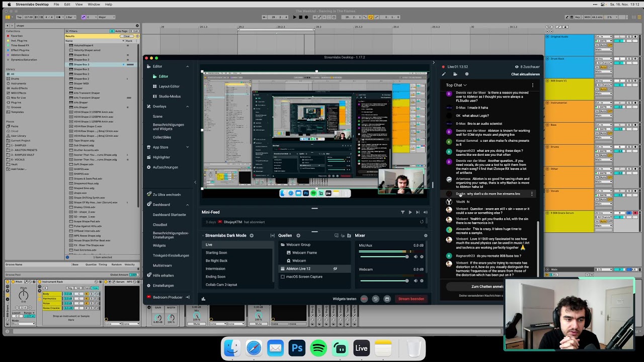644x362 pixels.
Task: Mute the Mic/Aux channel
Action: pyautogui.click(x=416, y=256)
